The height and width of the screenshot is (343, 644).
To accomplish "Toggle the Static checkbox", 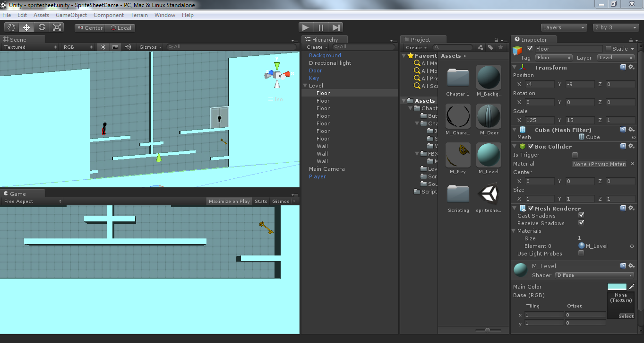I will [608, 49].
